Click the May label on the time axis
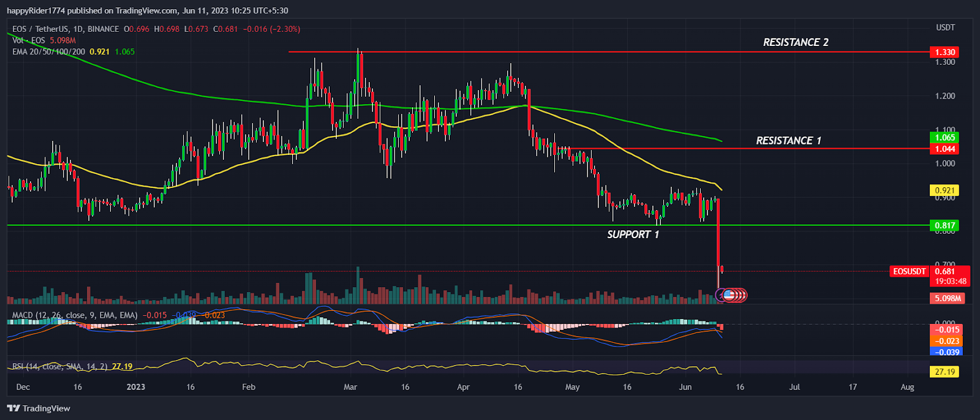The width and height of the screenshot is (980, 420). point(572,387)
